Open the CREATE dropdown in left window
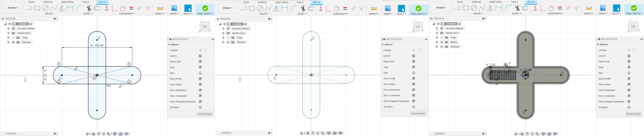 click(x=49, y=14)
